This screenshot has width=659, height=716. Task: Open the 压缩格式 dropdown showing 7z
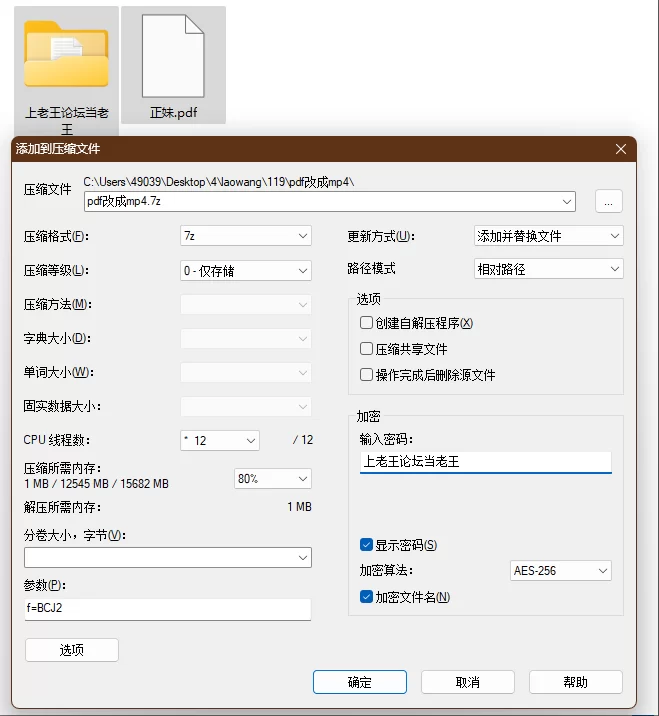point(246,236)
